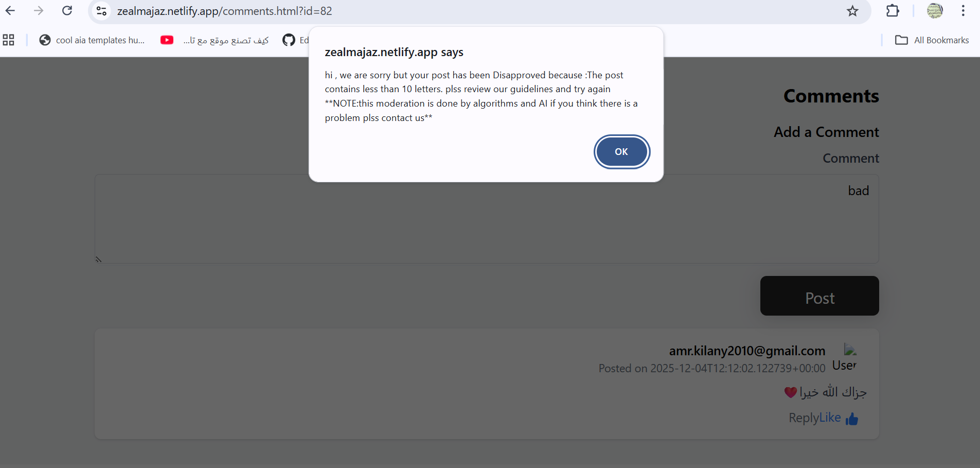Open site information icon in address bar

(x=102, y=11)
